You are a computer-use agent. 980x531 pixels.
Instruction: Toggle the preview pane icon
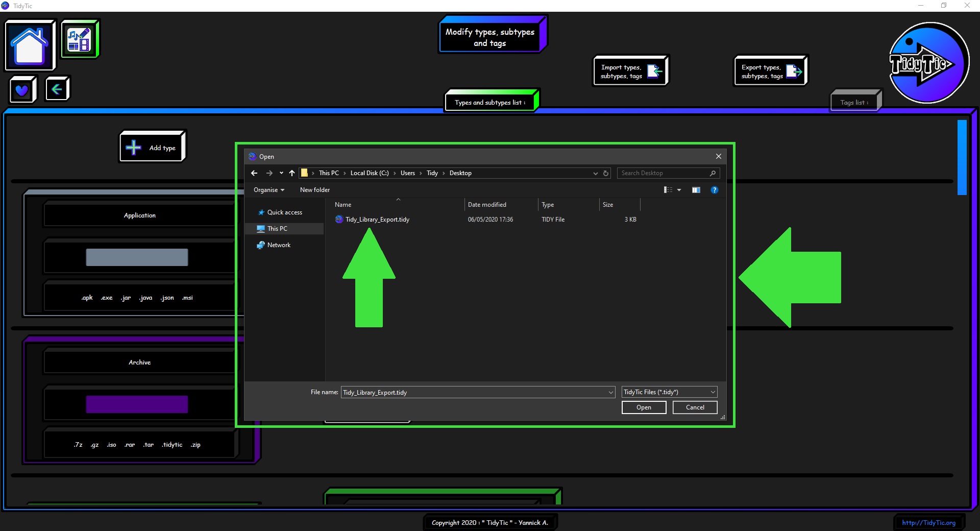tap(696, 190)
